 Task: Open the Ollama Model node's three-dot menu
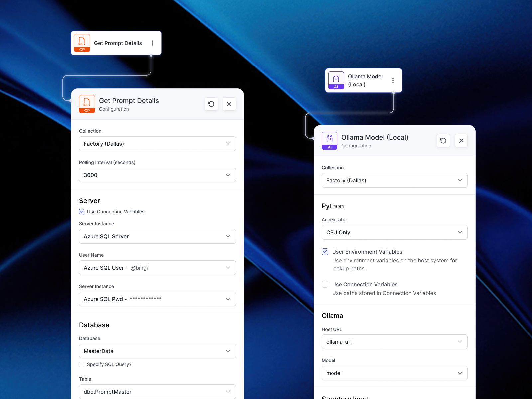click(393, 80)
